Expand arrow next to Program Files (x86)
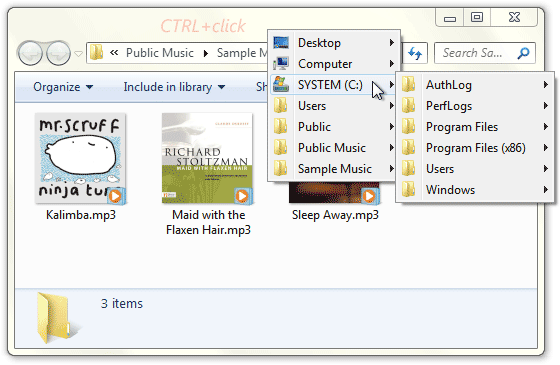The width and height of the screenshot is (560, 365). pos(545,148)
